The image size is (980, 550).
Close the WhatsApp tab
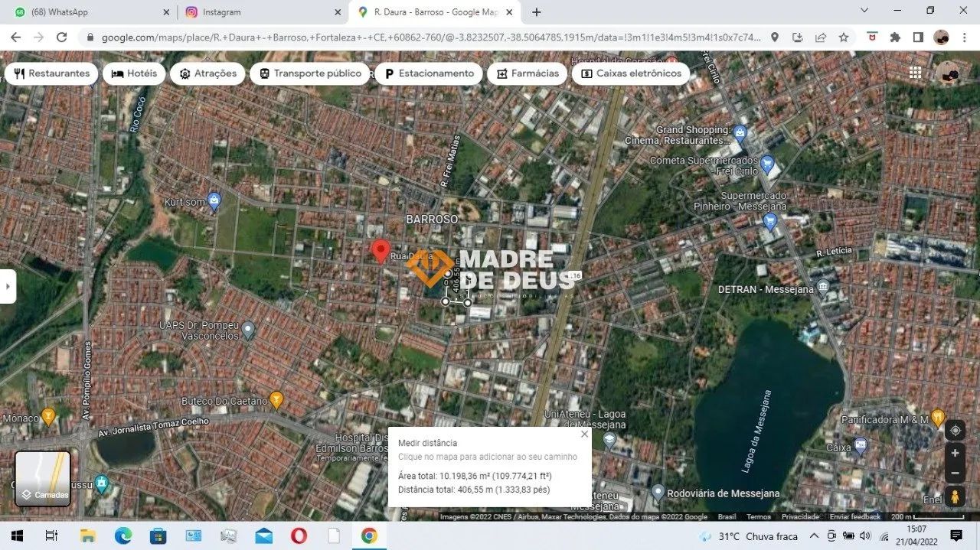click(167, 12)
